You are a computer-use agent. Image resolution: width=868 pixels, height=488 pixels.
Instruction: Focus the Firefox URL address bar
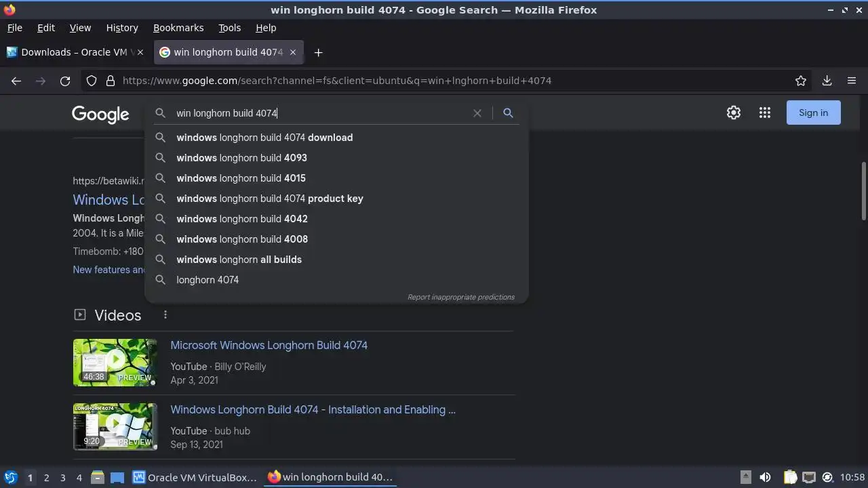448,81
